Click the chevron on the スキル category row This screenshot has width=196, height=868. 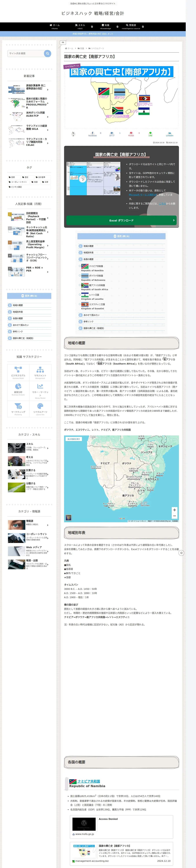point(48,448)
